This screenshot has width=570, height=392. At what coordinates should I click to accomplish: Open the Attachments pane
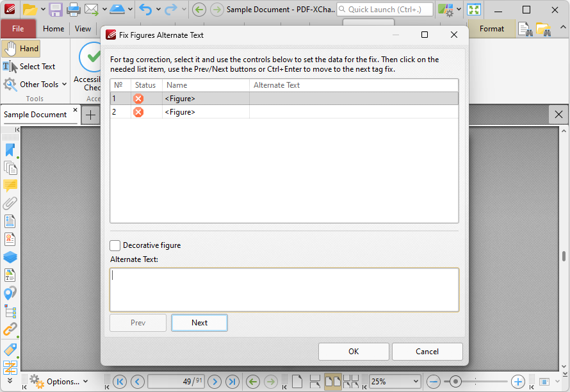coord(10,203)
